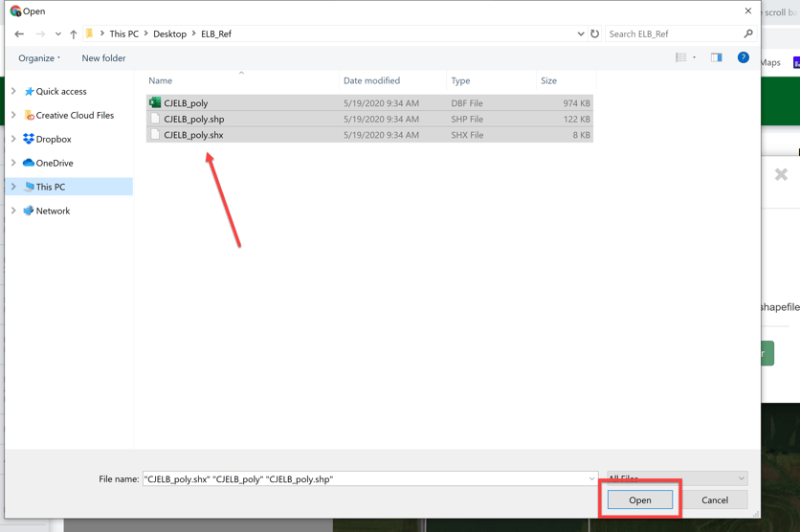Viewport: 800px width, 532px height.
Task: Open Creative Cloud Files in the sidebar
Action: [69, 115]
